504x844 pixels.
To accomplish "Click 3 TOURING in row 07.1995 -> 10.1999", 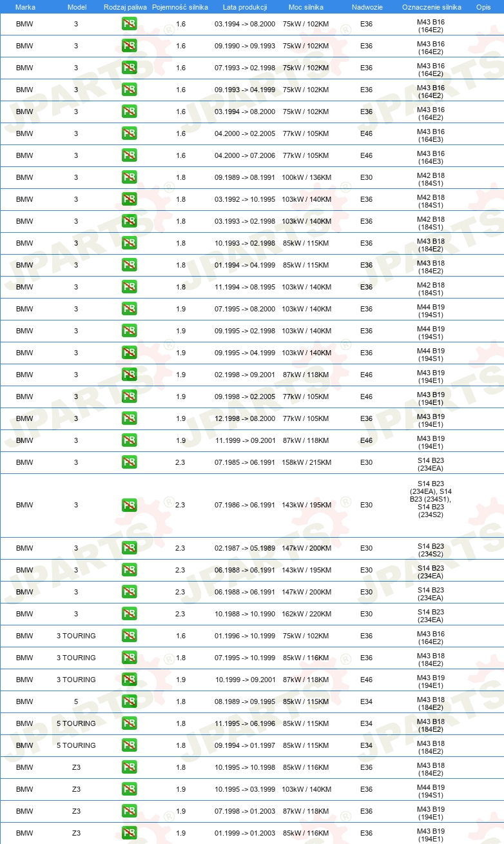I will coord(76,658).
